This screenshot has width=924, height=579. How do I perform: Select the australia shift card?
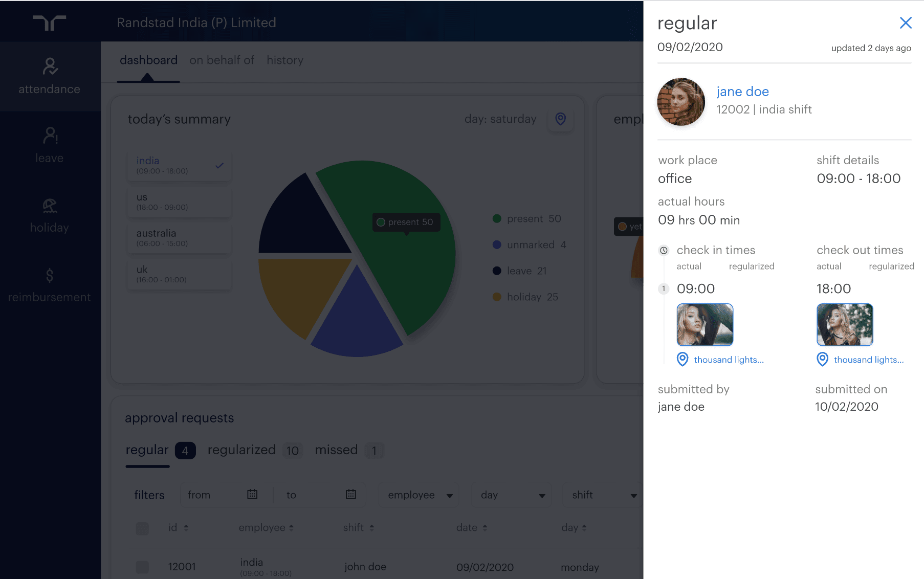click(179, 238)
